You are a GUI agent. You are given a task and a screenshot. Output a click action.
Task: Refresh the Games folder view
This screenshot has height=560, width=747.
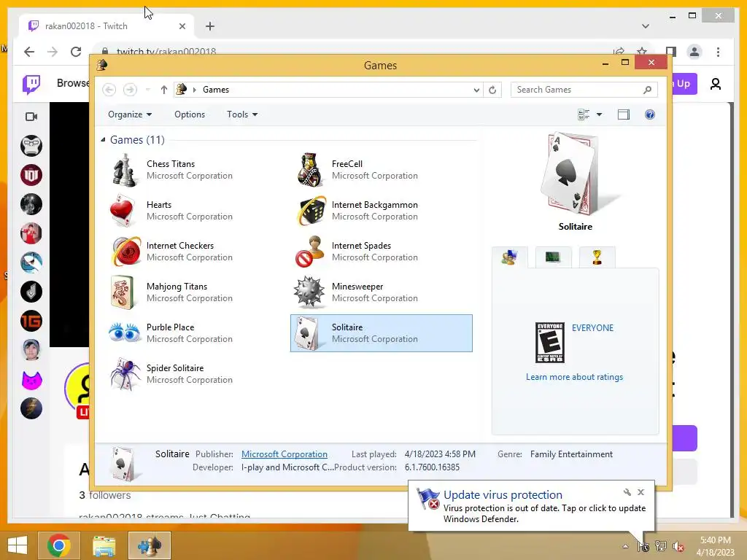492,90
